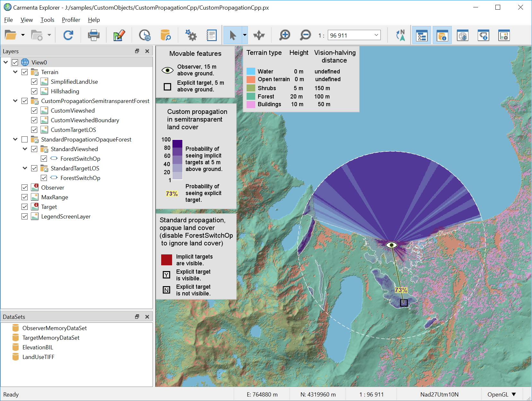The width and height of the screenshot is (532, 401).
Task: Select the ElevationBIL dataset
Action: pyautogui.click(x=38, y=347)
